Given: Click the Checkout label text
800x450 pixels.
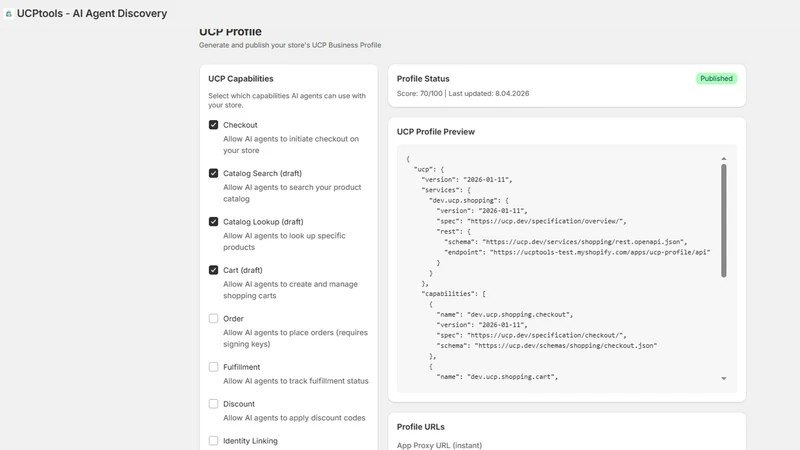Looking at the screenshot, I should [240, 125].
